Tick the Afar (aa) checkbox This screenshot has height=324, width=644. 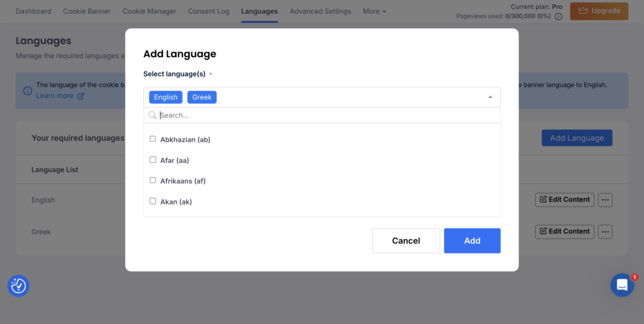(x=153, y=160)
